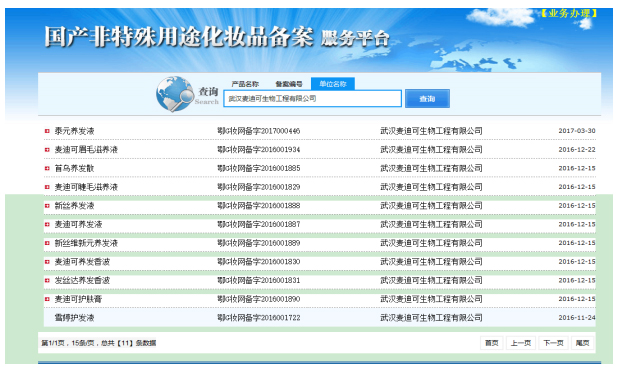Select record number 鄂G妆网备字2016001887
The width and height of the screenshot is (624, 380).
pos(259,224)
